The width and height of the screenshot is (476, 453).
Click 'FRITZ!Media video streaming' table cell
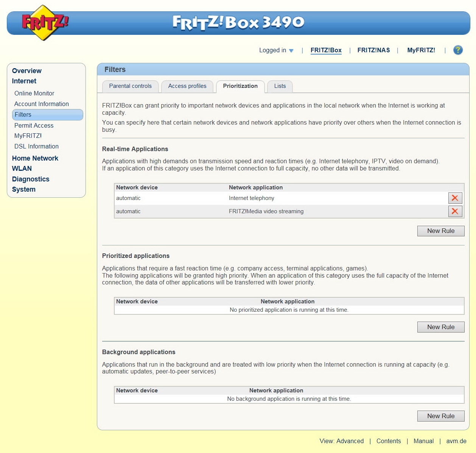tap(266, 211)
